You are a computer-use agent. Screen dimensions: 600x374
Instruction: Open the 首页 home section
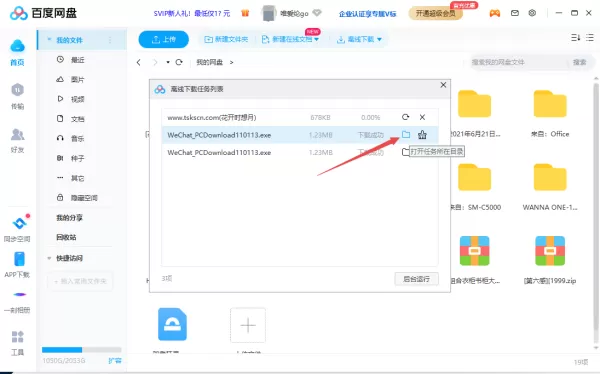[17, 52]
